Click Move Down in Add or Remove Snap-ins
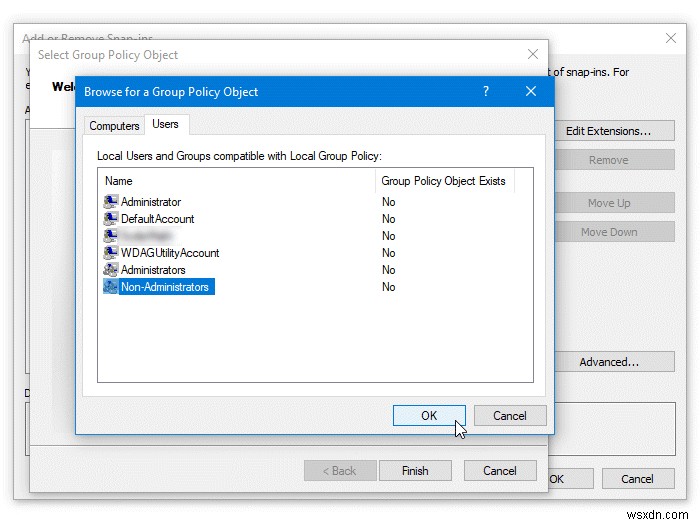Image resolution: width=700 pixels, height=525 pixels. (614, 232)
